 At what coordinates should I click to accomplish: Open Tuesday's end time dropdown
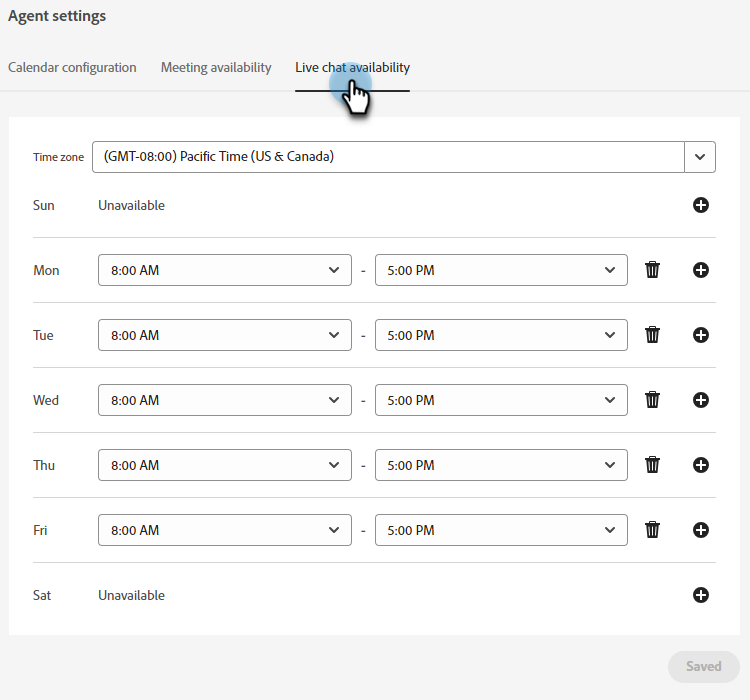[501, 335]
